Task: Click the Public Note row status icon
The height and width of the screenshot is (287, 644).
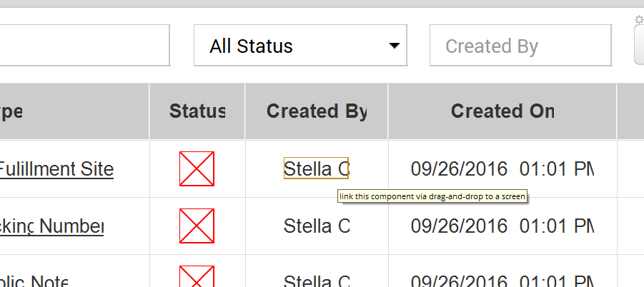Action: 197,277
